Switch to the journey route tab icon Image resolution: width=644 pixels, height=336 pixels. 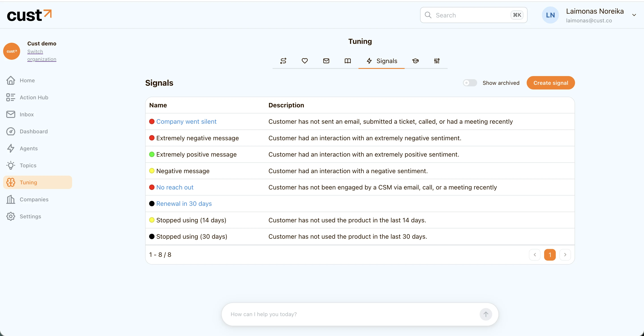[x=283, y=61]
